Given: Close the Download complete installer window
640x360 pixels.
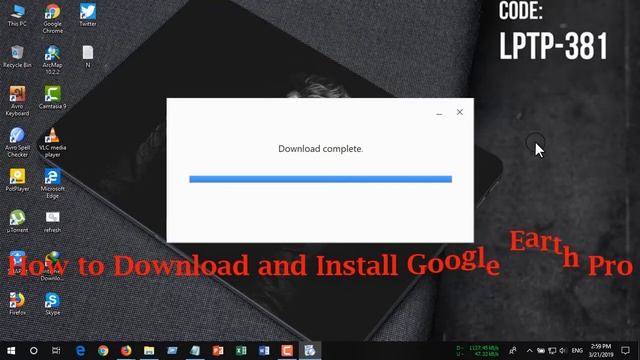Looking at the screenshot, I should [460, 112].
